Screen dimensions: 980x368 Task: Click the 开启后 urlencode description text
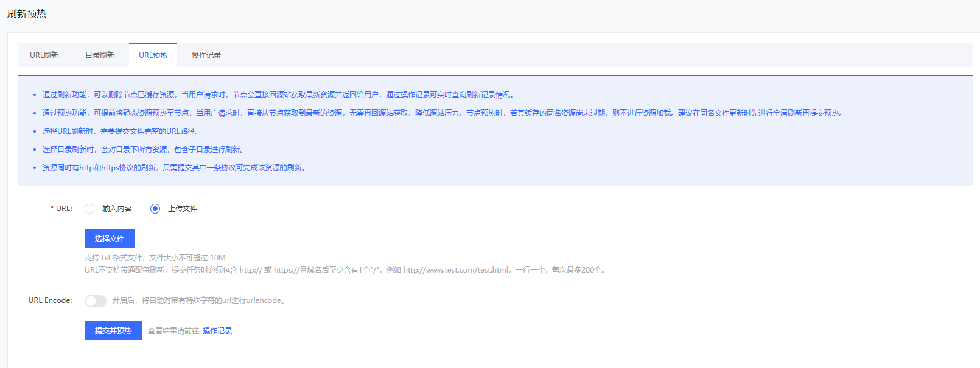(198, 300)
